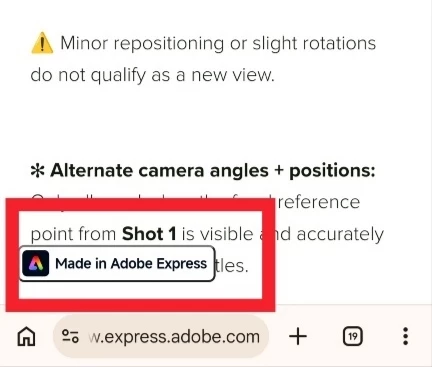The image size is (432, 367).
Task: Click 'Minor repositioning or slight rotations' text
Action: point(218,43)
